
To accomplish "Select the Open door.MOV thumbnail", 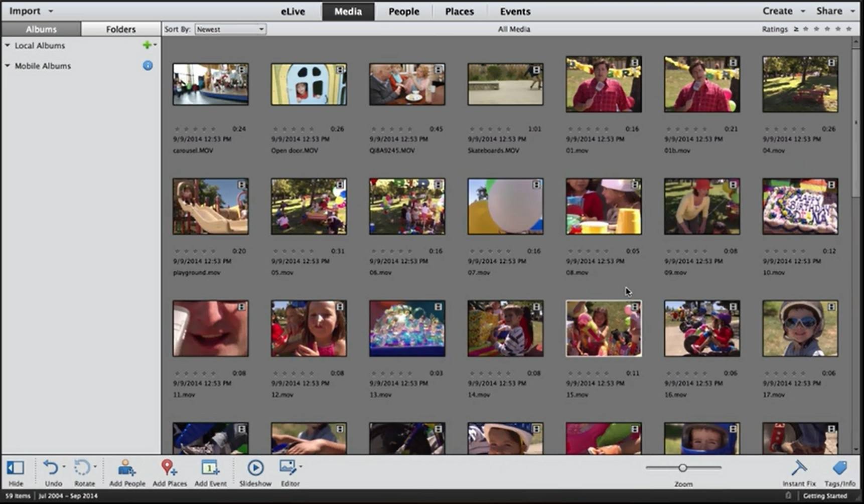I will pos(309,84).
